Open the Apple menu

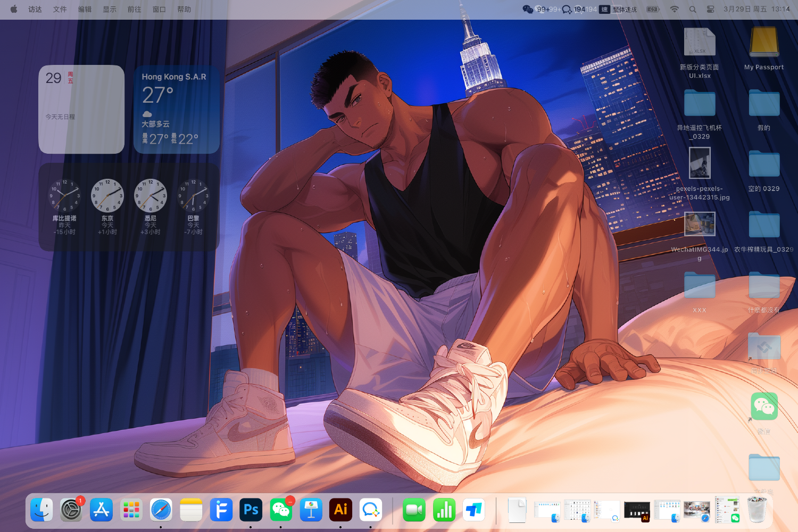click(14, 9)
